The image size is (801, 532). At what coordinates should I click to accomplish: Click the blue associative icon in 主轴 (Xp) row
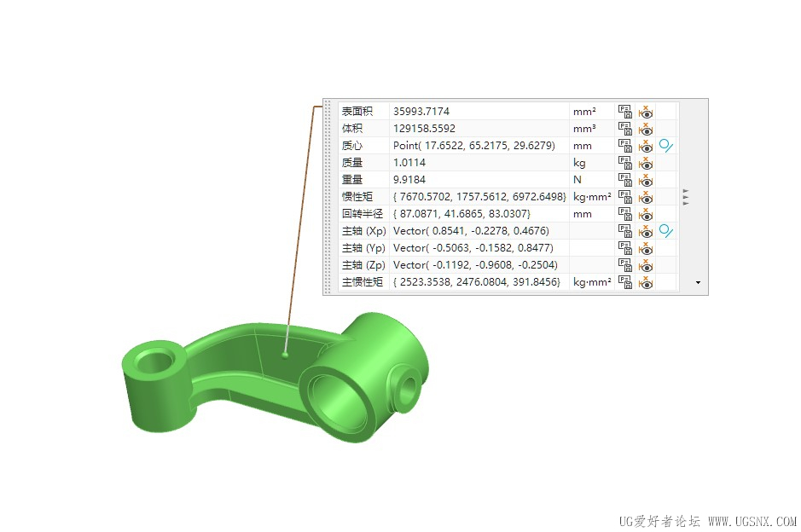pos(665,231)
